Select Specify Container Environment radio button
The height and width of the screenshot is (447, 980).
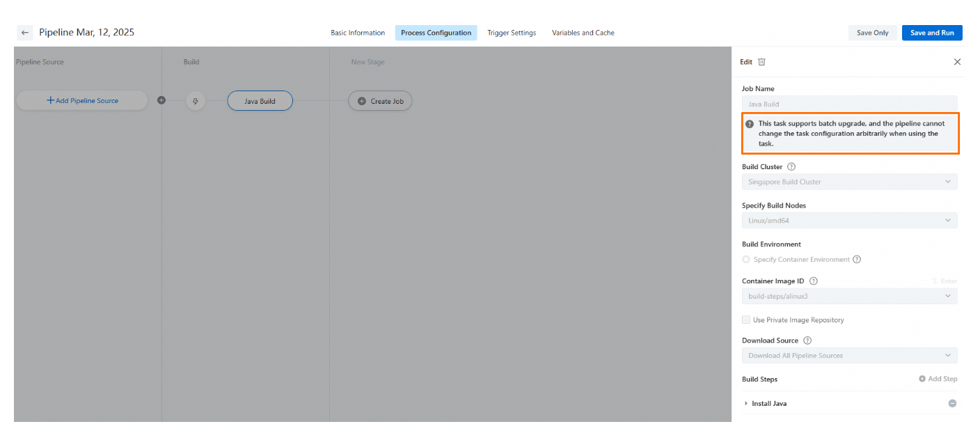[747, 260]
